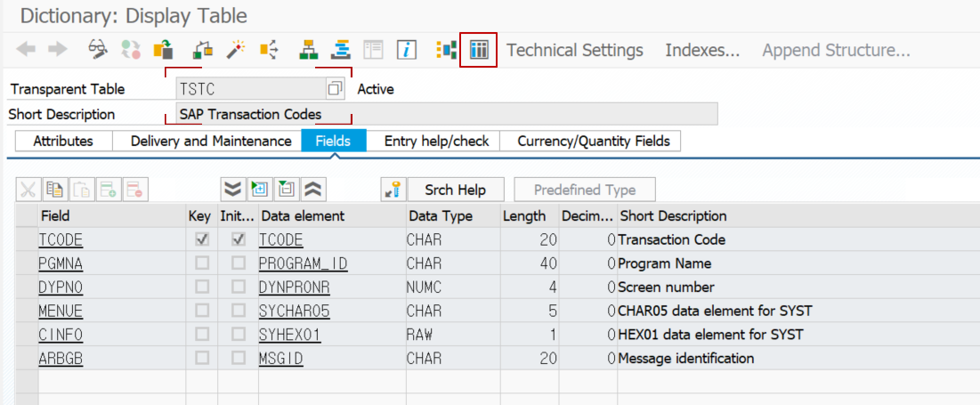The image size is (980, 405).
Task: Toggle Key checkbox for ARBGB row
Action: (202, 358)
